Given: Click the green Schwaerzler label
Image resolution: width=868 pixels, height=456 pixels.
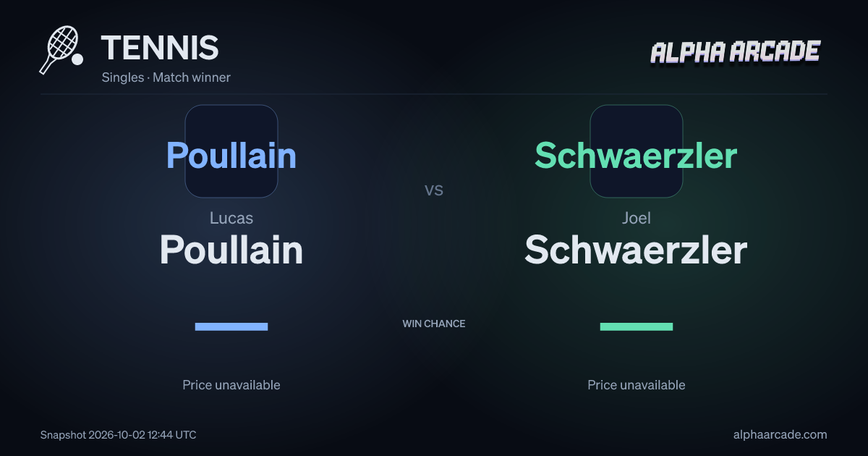Looking at the screenshot, I should [x=636, y=156].
